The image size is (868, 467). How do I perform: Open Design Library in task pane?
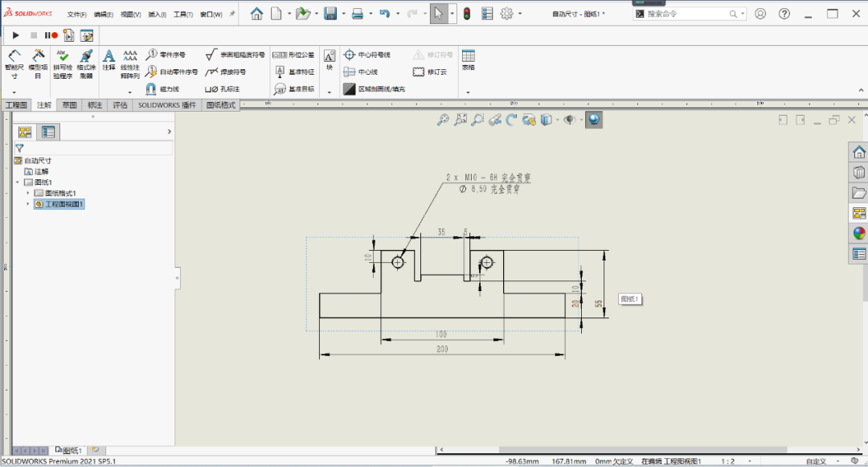858,172
